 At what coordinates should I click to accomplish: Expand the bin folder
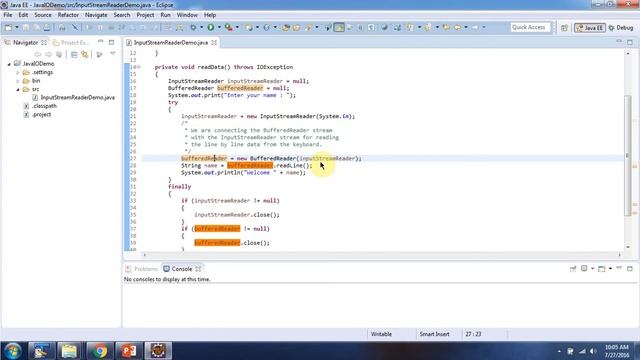tap(18, 81)
